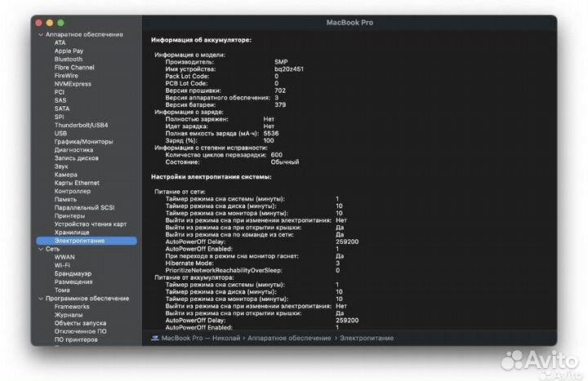Maximize window with green button
The width and height of the screenshot is (588, 381).
[60, 23]
